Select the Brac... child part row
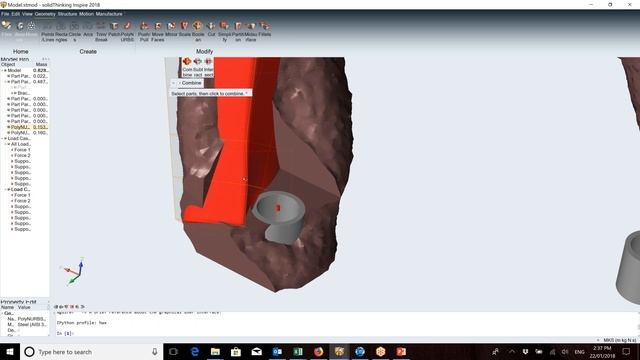640x360 pixels. click(x=22, y=93)
